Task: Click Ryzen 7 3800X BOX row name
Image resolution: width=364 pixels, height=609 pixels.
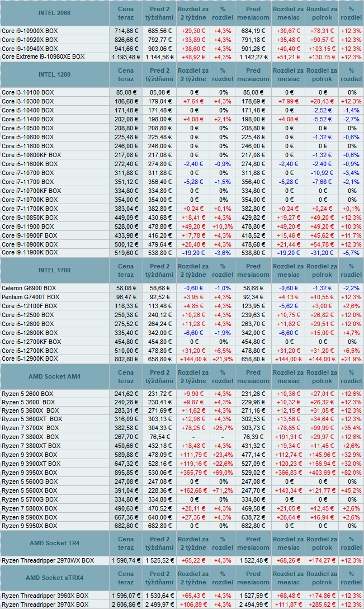Action: click(x=30, y=437)
